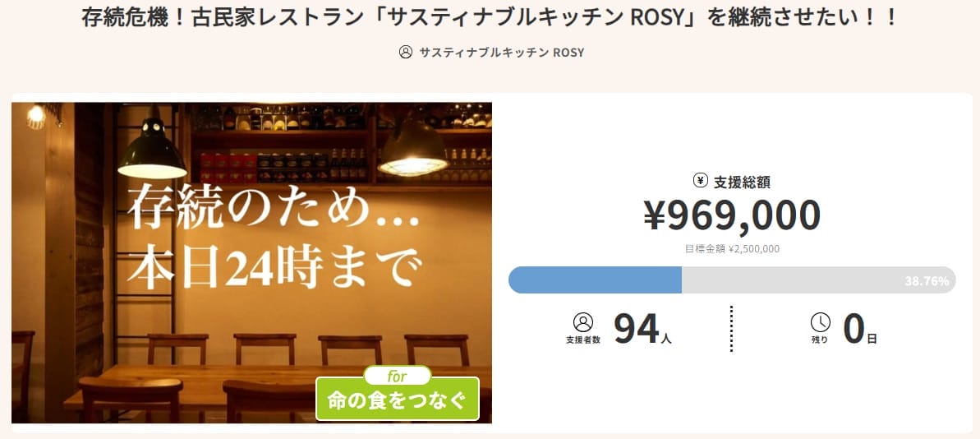980x439 pixels.
Task: Click the green 命の食をつなぐ badge
Action: (x=397, y=402)
